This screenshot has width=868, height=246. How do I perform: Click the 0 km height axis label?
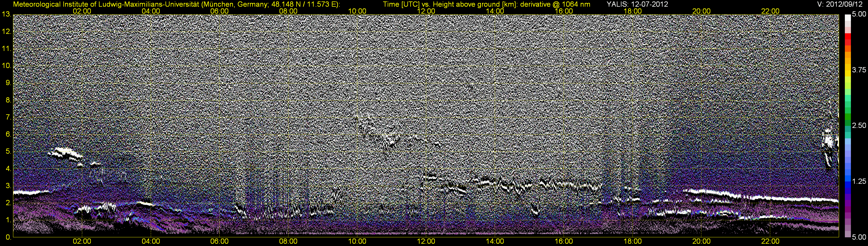pos(8,238)
